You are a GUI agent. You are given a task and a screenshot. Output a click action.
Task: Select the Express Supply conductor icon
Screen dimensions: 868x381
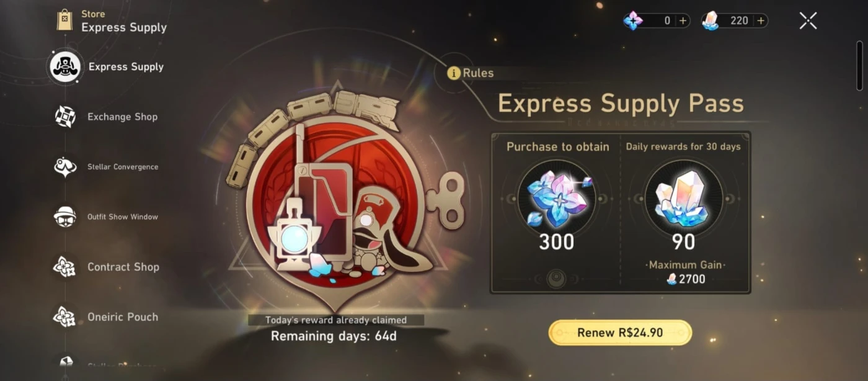point(65,67)
